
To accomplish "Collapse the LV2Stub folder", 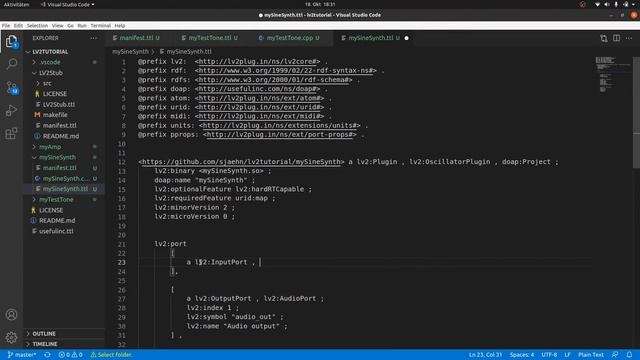I will [50, 73].
